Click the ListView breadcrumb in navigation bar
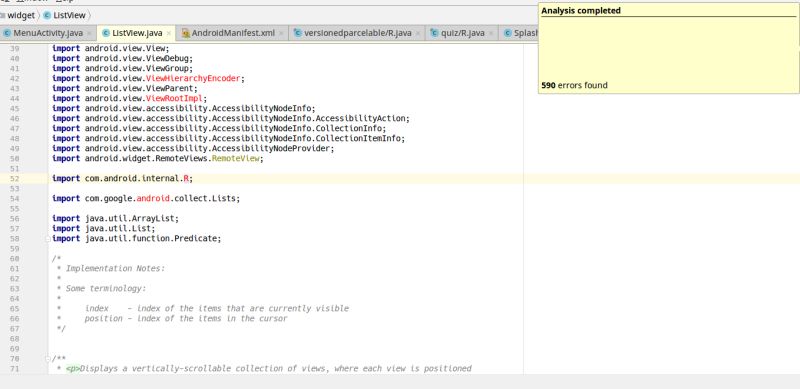Viewport: 800px width, 389px height. (69, 15)
